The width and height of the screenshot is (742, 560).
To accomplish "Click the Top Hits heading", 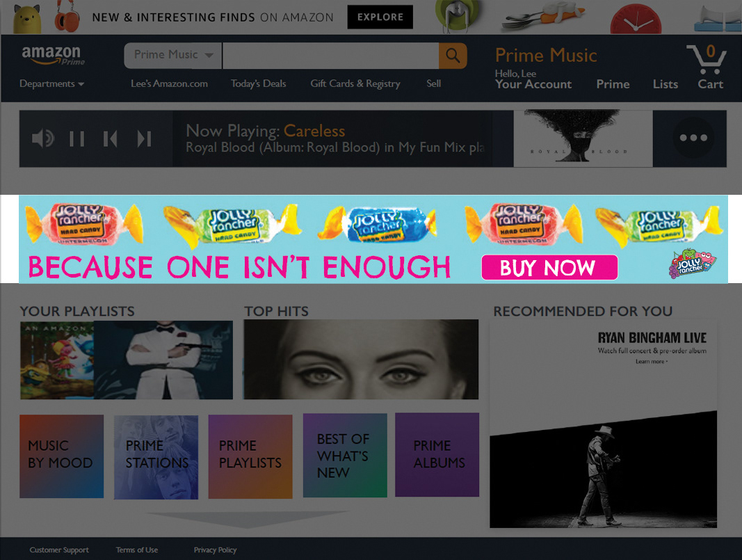I will point(276,311).
